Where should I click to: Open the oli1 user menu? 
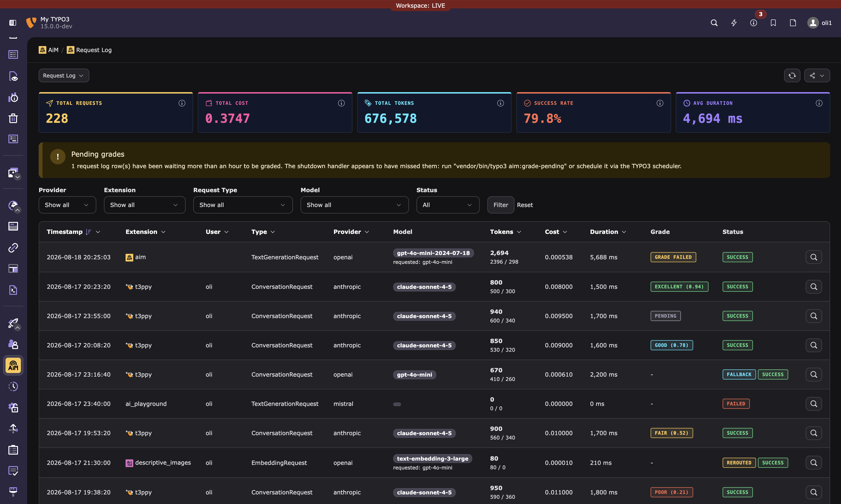(819, 23)
